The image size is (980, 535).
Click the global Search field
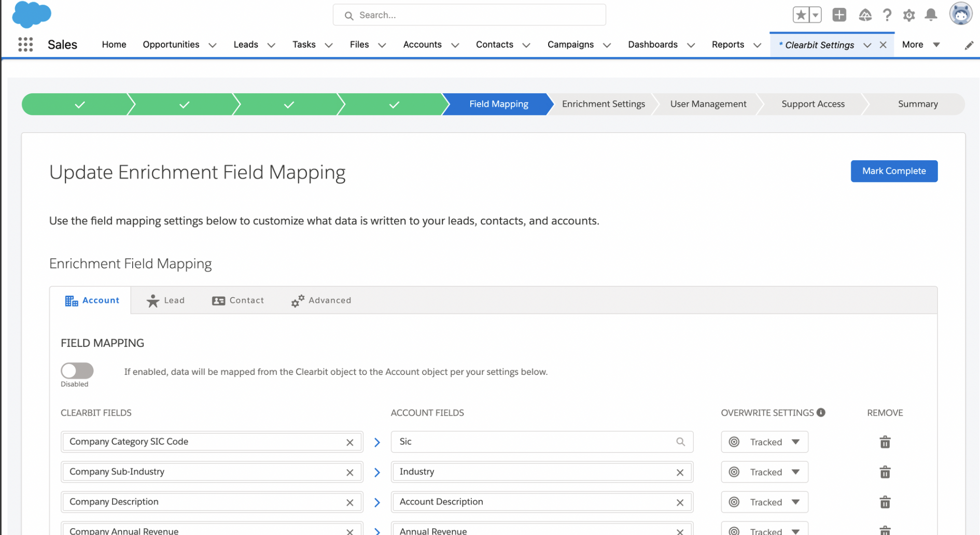(x=469, y=15)
